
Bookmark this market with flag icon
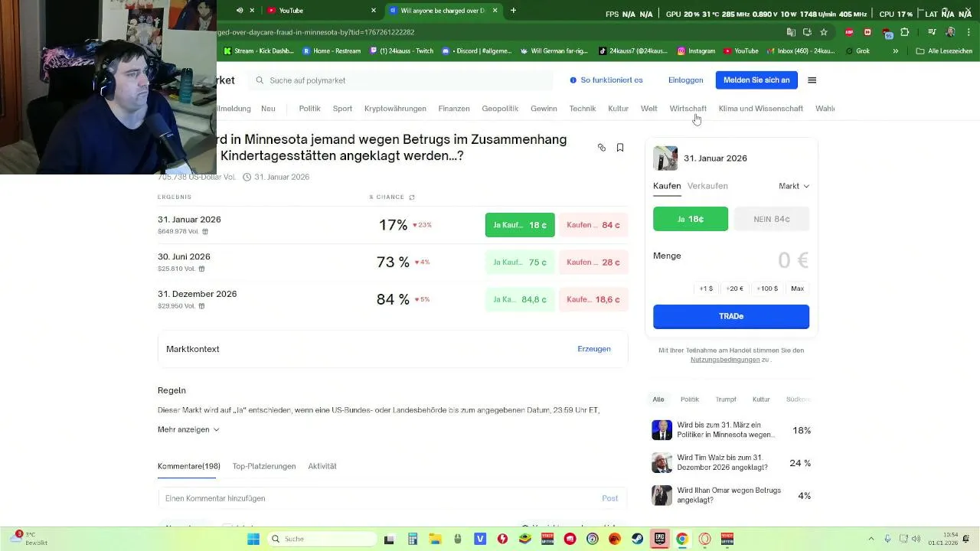point(620,148)
